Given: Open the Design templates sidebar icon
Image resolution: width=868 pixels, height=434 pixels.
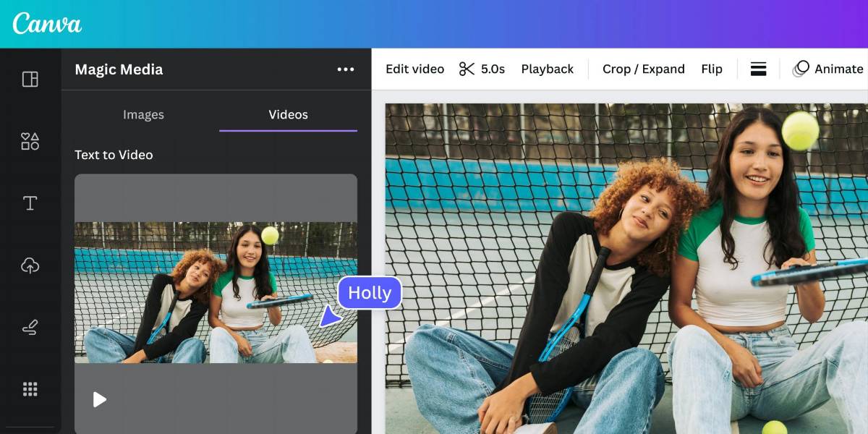Looking at the screenshot, I should 30,79.
